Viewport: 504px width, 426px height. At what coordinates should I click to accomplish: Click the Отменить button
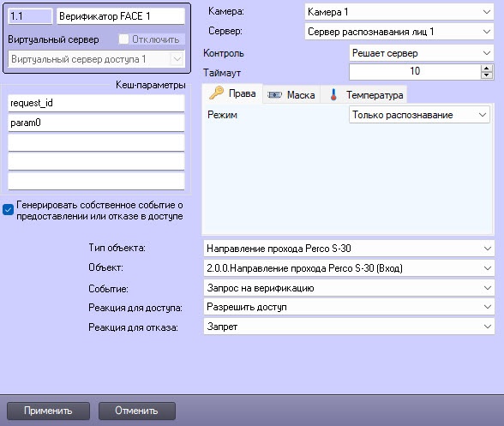(x=137, y=411)
